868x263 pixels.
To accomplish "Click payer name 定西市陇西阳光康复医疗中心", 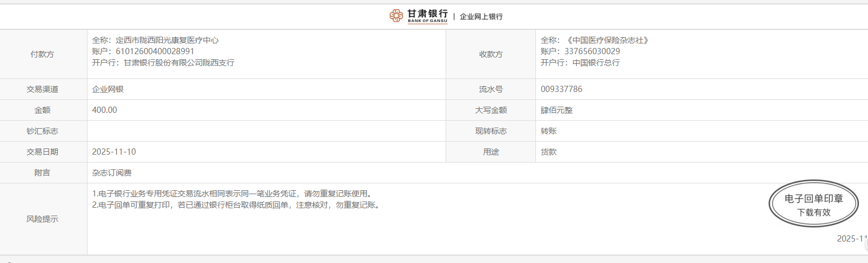I will coord(167,40).
